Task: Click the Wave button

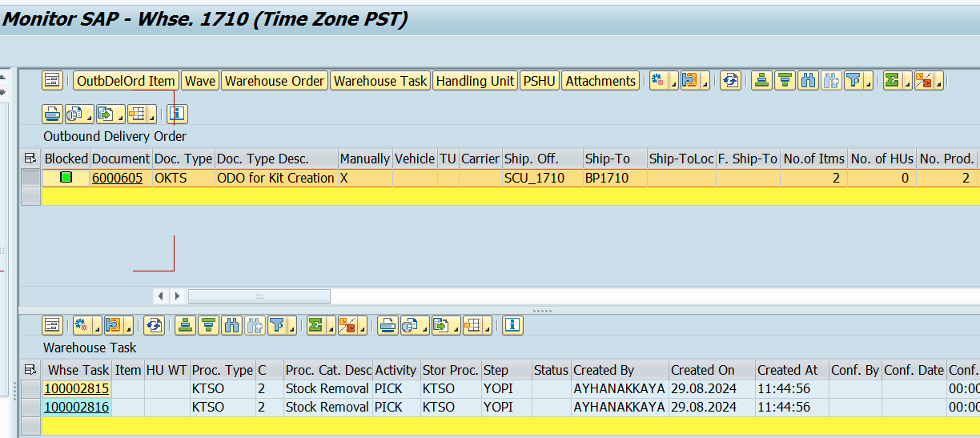Action: click(x=200, y=81)
